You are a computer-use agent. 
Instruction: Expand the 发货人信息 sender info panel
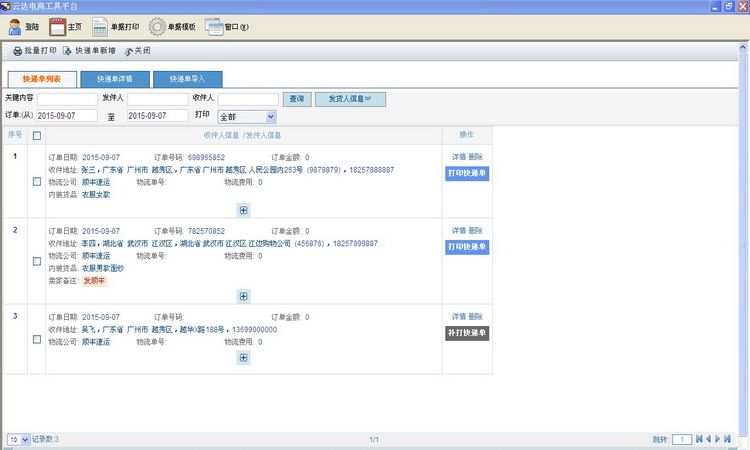pyautogui.click(x=350, y=99)
